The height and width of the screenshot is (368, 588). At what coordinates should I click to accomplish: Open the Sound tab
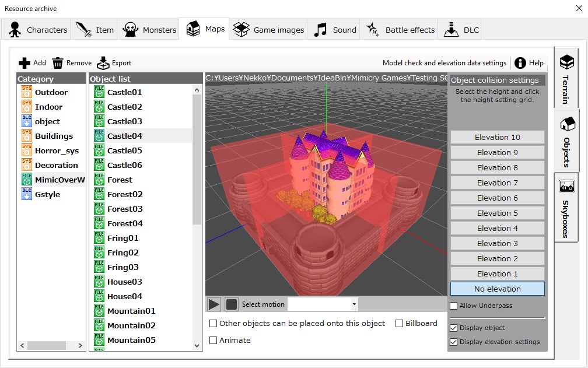click(334, 30)
